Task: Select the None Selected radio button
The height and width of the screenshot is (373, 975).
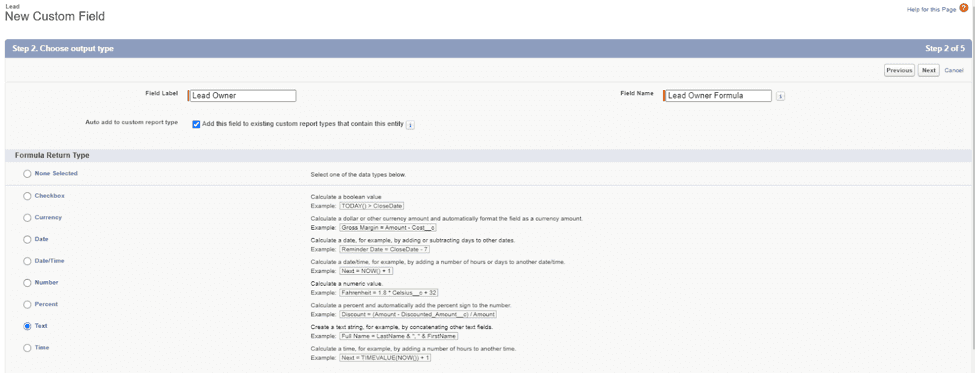Action: point(27,174)
